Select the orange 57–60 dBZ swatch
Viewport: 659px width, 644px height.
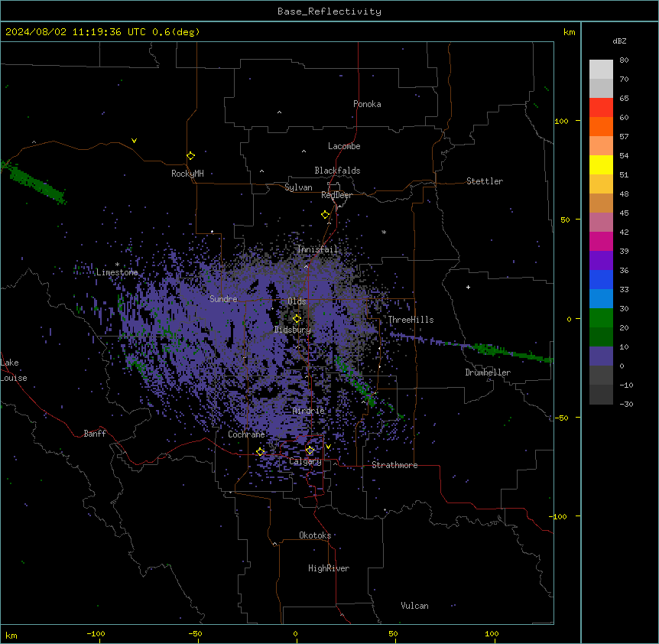(x=601, y=126)
